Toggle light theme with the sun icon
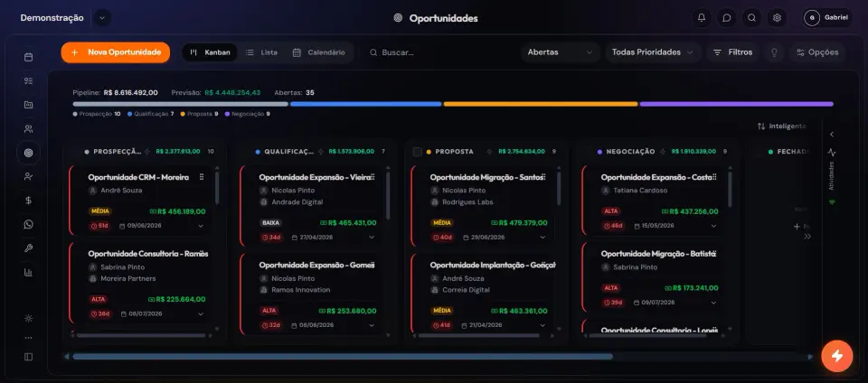 pos(28,318)
